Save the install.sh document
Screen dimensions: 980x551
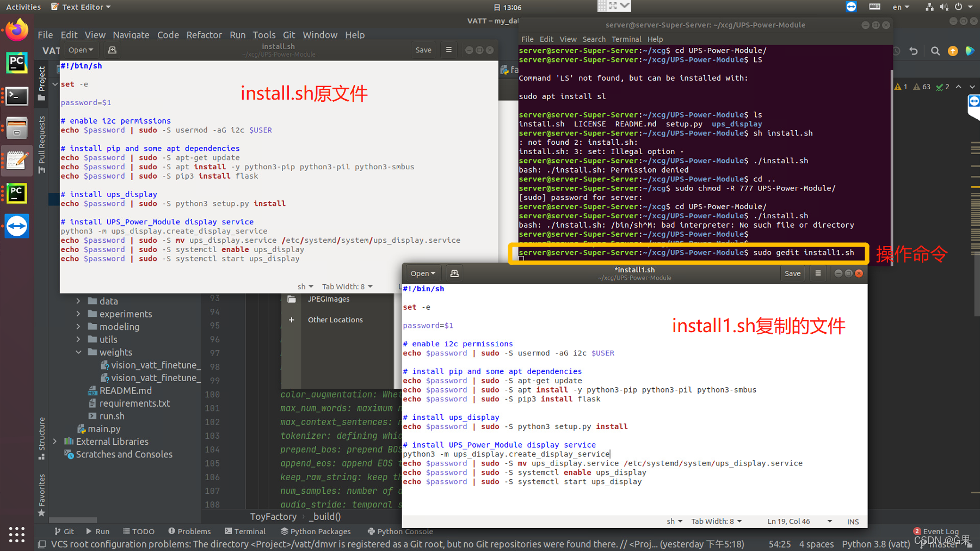coord(423,50)
